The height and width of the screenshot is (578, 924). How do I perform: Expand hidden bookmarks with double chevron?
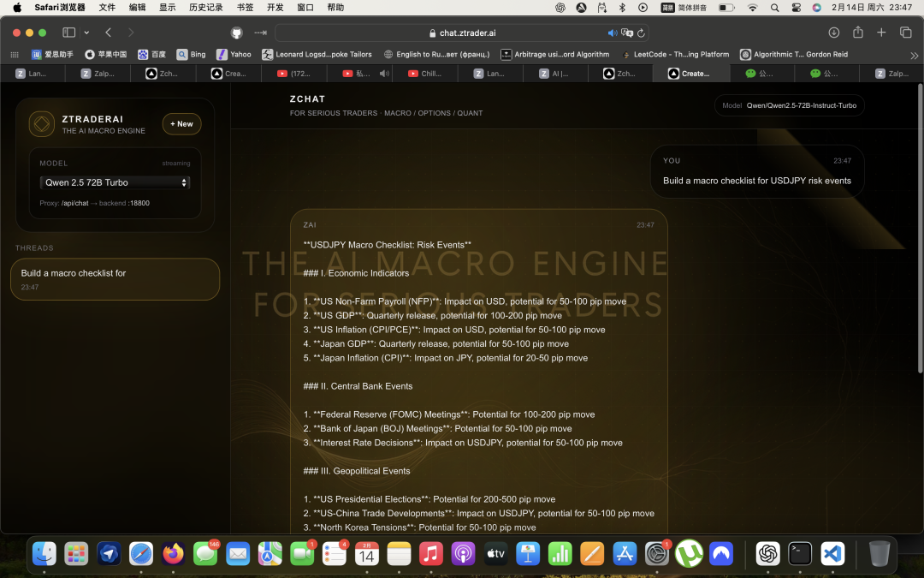pos(914,56)
